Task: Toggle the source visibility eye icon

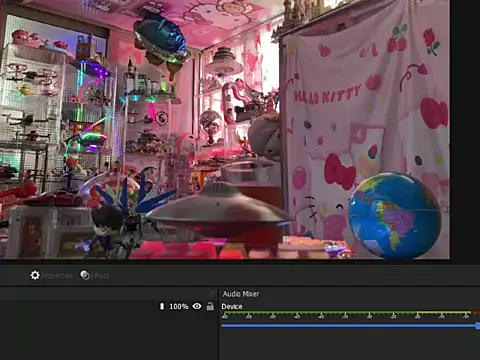Action: pyautogui.click(x=197, y=306)
